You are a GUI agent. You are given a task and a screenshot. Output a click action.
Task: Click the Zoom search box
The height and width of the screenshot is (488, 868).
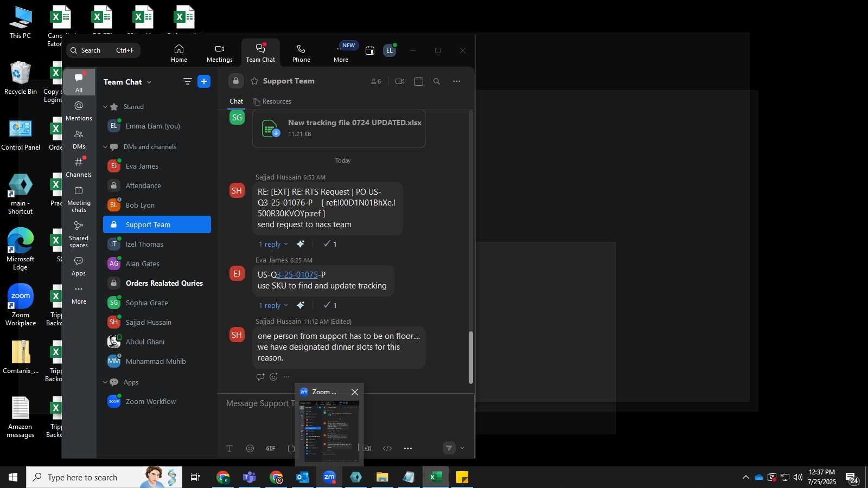coord(103,50)
